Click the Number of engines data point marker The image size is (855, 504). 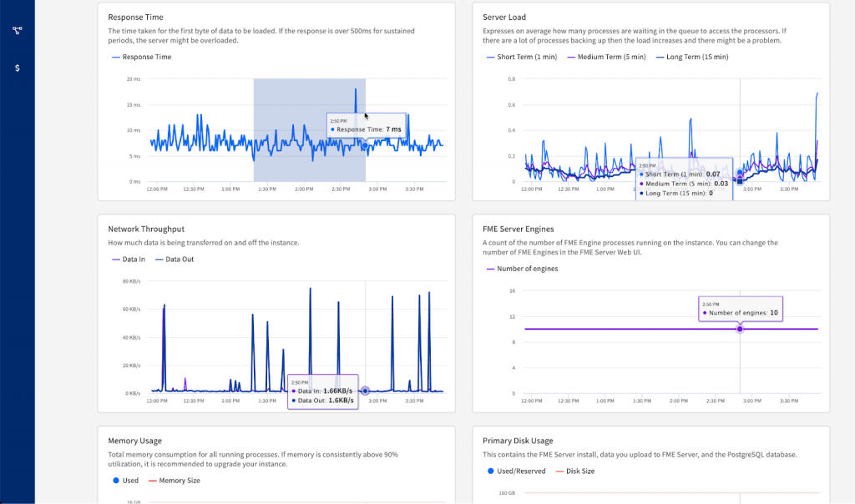click(740, 329)
